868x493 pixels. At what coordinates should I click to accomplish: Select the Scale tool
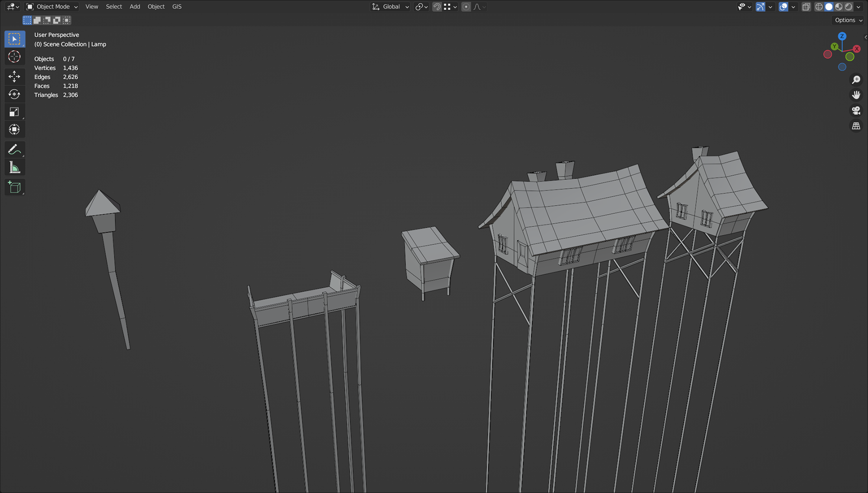14,112
